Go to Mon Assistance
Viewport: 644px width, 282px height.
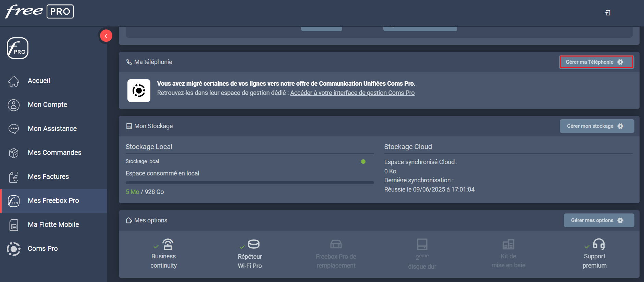[52, 128]
